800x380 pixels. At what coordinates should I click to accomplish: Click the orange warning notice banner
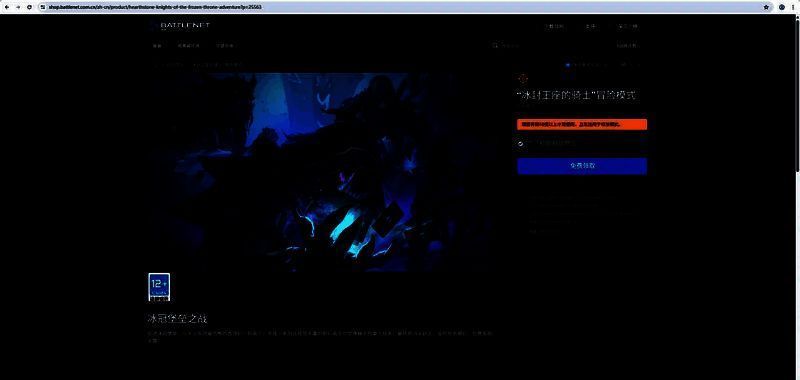(582, 124)
